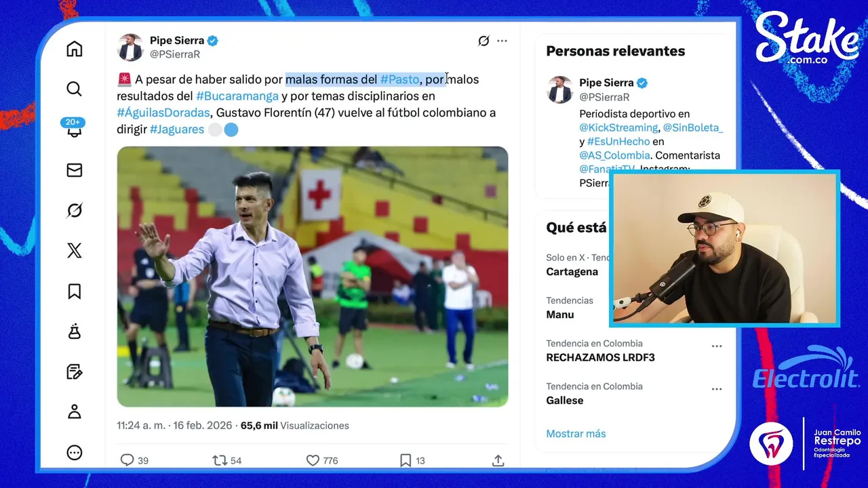Open options for Gallese trend

(717, 389)
